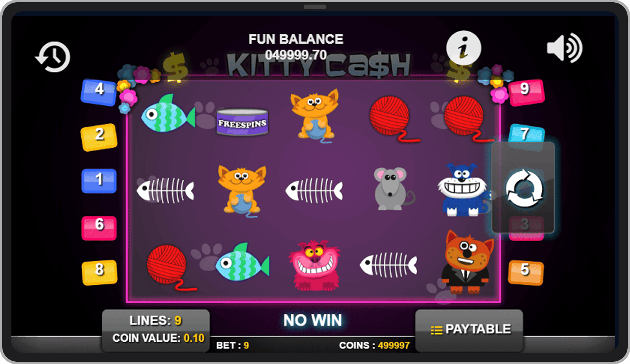Image resolution: width=630 pixels, height=364 pixels.
Task: Click the Freespins can symbol
Action: pos(243,122)
